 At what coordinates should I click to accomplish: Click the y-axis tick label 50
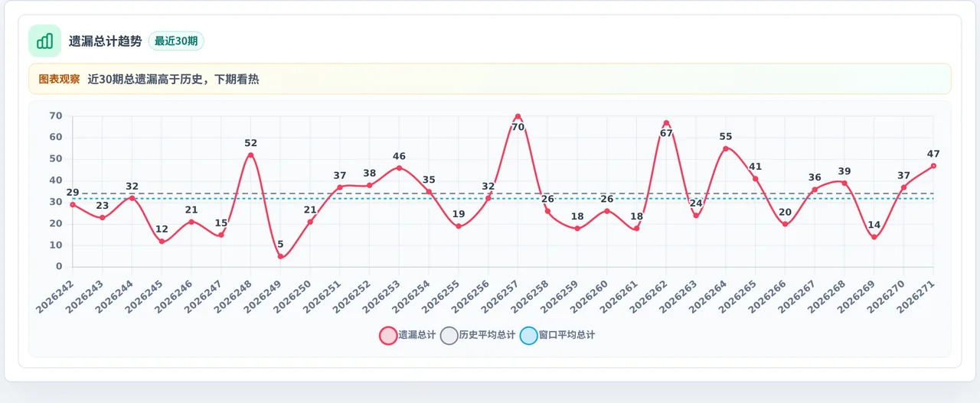[56, 159]
